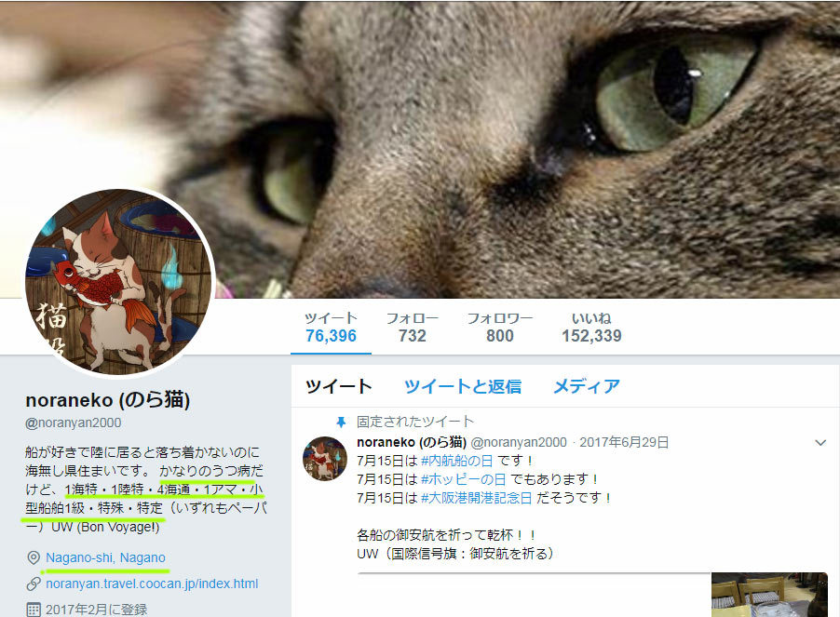Select the ツイート timeline tab
The width and height of the screenshot is (840, 617).
coord(339,386)
